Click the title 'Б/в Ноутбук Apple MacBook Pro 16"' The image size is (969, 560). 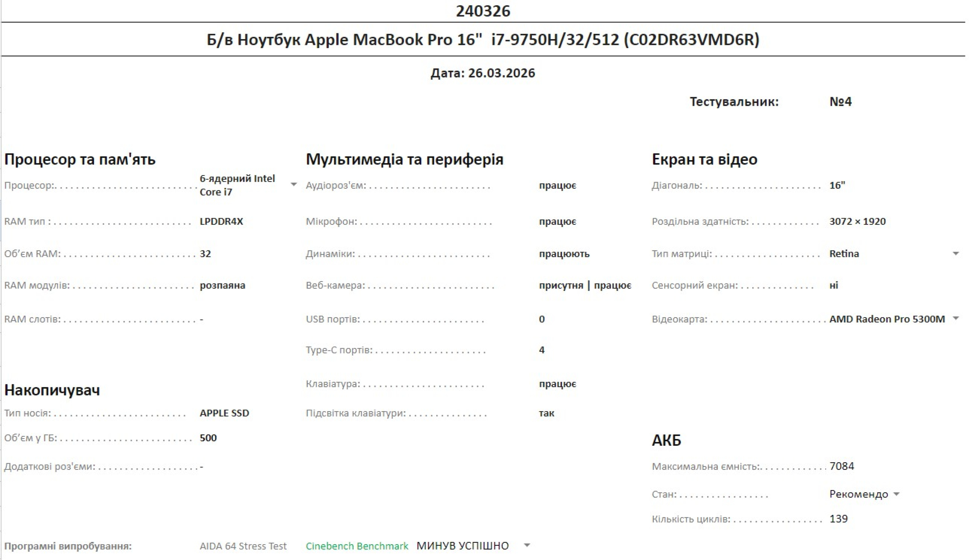click(x=344, y=40)
